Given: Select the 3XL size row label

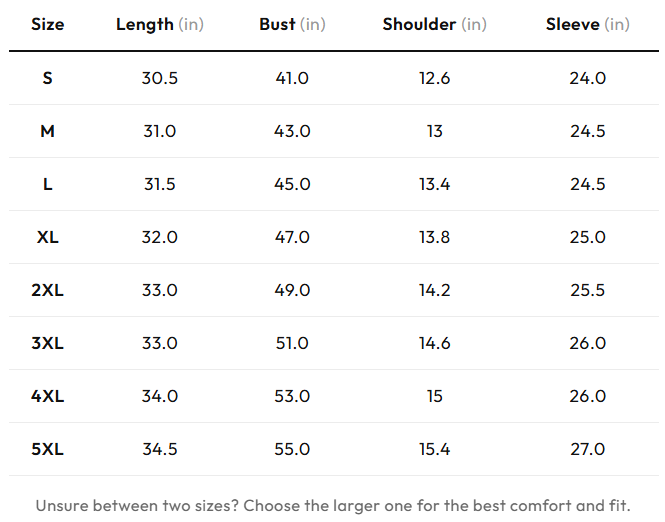Looking at the screenshot, I should click(x=48, y=343).
